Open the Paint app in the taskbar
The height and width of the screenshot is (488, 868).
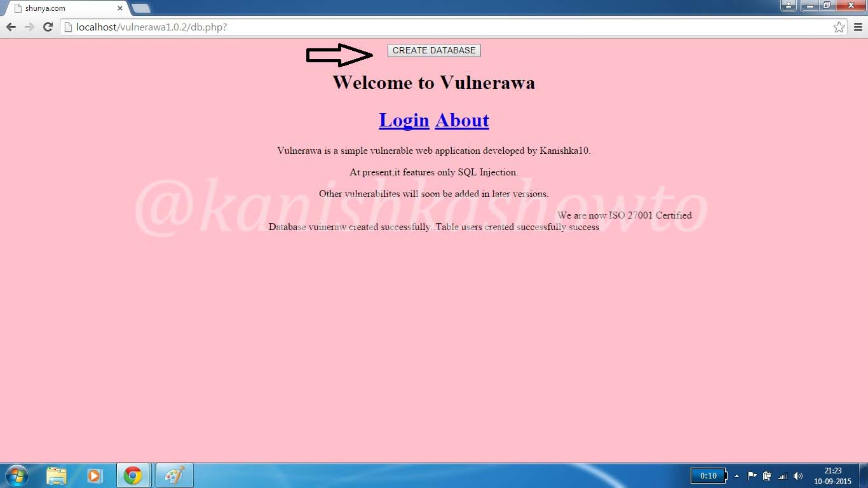pyautogui.click(x=174, y=475)
